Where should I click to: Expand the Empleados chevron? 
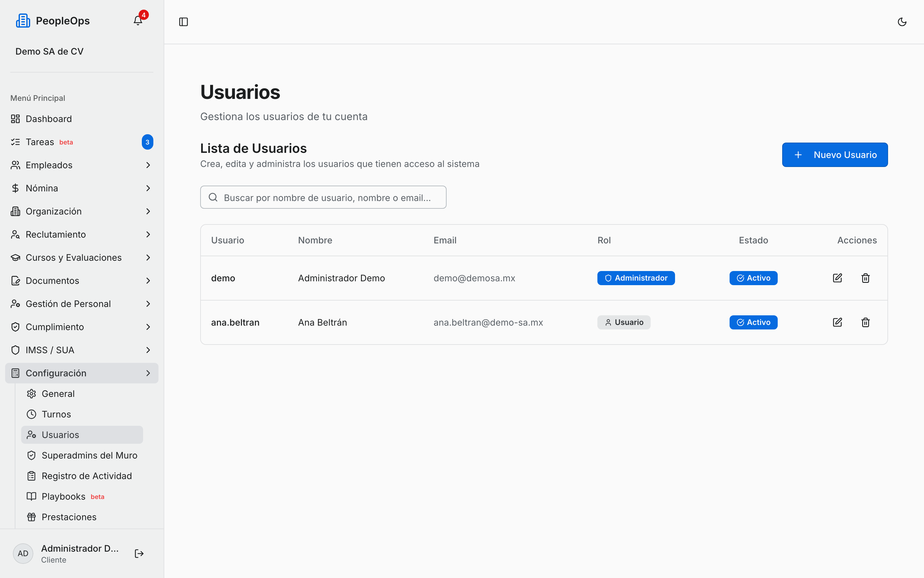(x=148, y=165)
